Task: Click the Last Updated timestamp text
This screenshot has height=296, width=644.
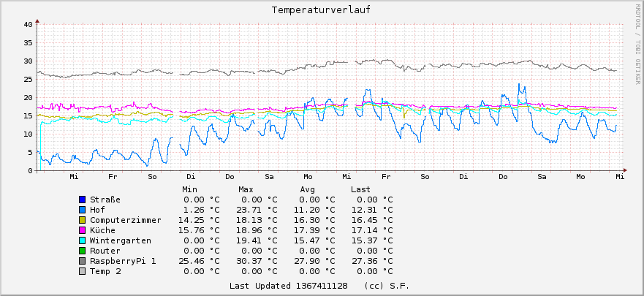Action: pos(288,285)
